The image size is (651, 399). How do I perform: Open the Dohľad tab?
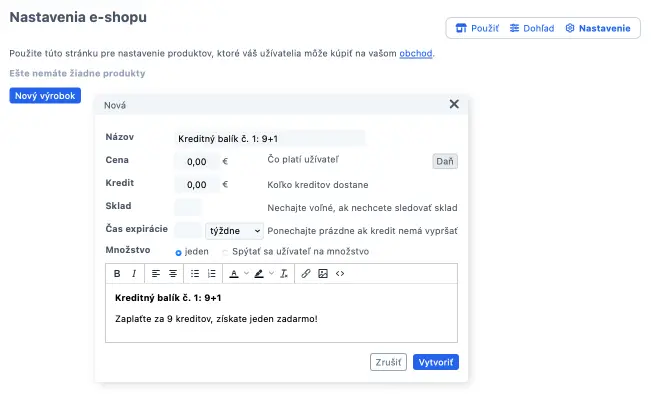coord(532,28)
